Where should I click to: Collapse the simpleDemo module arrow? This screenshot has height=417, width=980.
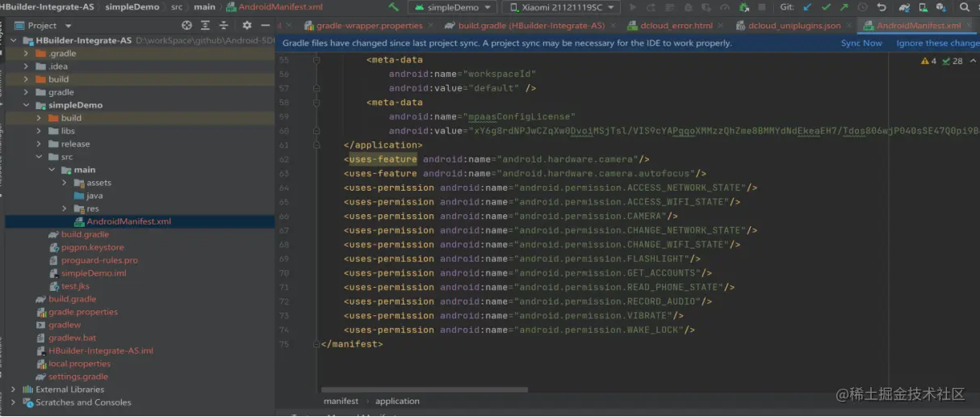[x=27, y=105]
